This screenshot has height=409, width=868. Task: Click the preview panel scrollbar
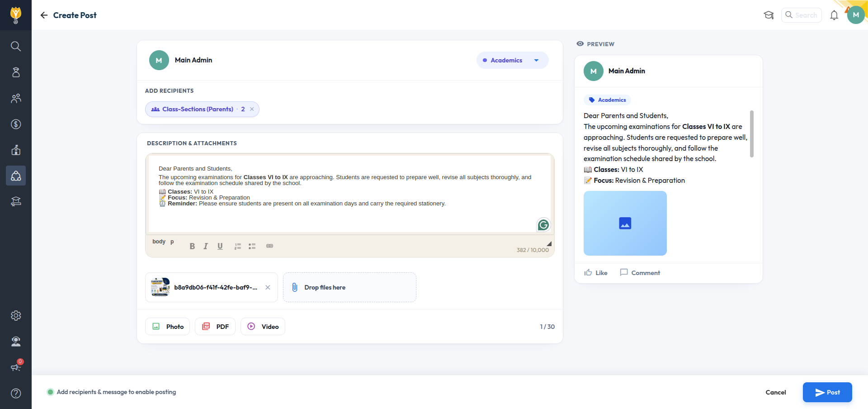[752, 134]
